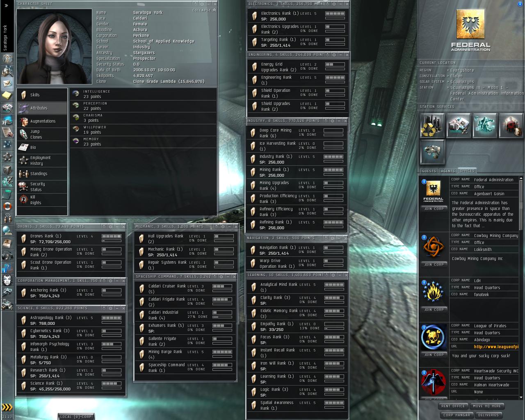Image resolution: width=525 pixels, height=420 pixels.
Task: Join Corp button under Cowboy Mining logo
Action: coord(434,265)
